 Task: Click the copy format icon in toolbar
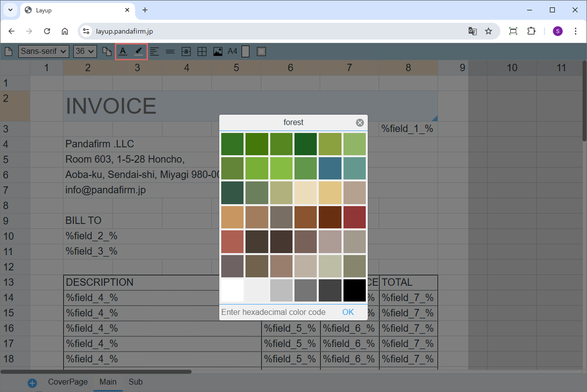click(107, 51)
